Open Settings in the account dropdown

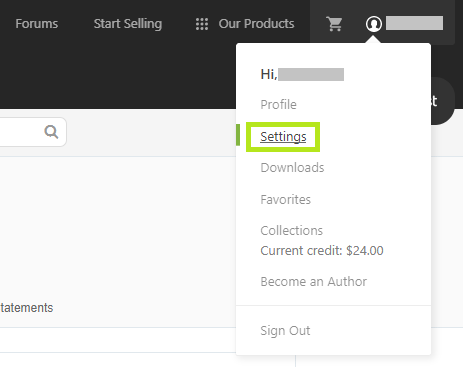pos(283,137)
